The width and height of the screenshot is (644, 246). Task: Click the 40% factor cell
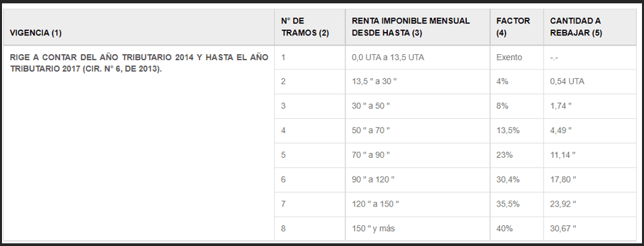pos(517,229)
